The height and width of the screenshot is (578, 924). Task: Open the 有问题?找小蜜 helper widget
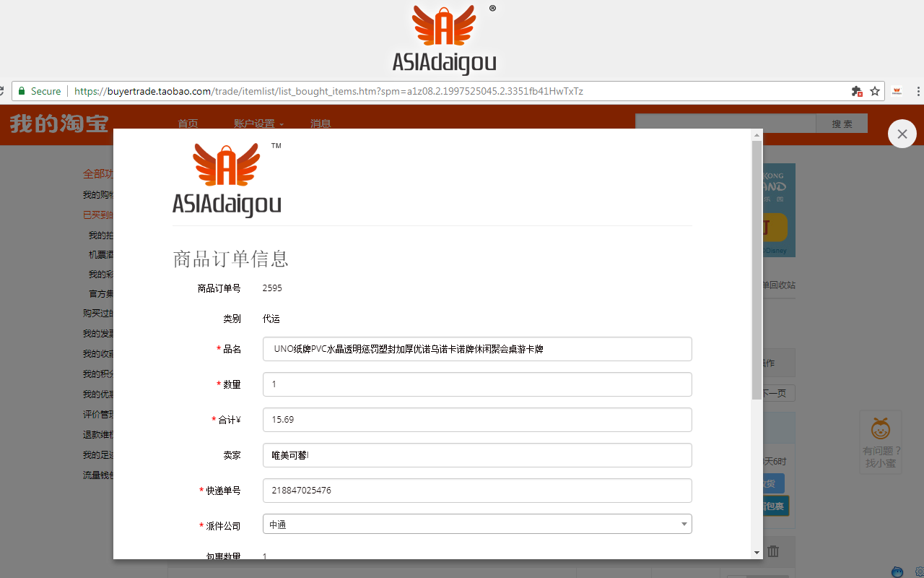coord(881,443)
